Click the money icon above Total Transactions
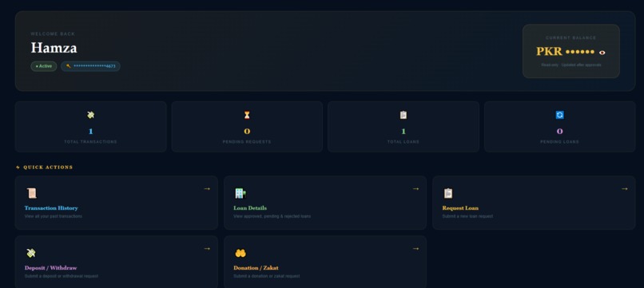 coord(91,115)
